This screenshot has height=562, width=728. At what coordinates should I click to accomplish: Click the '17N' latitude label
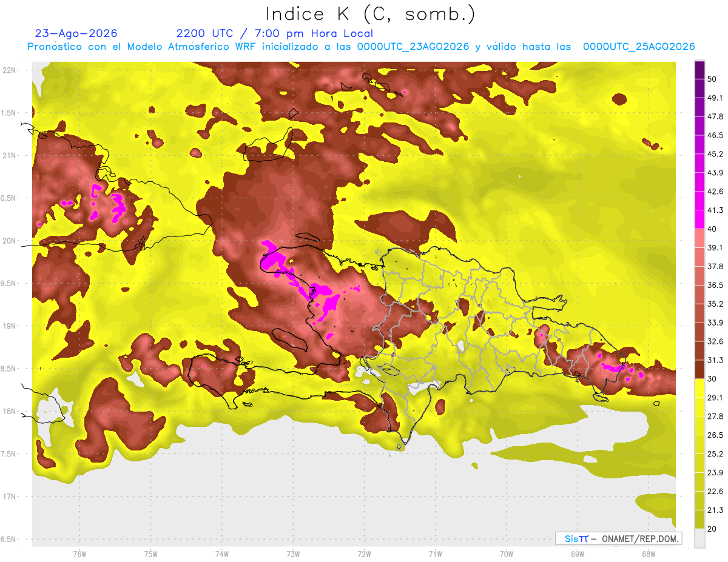9,497
